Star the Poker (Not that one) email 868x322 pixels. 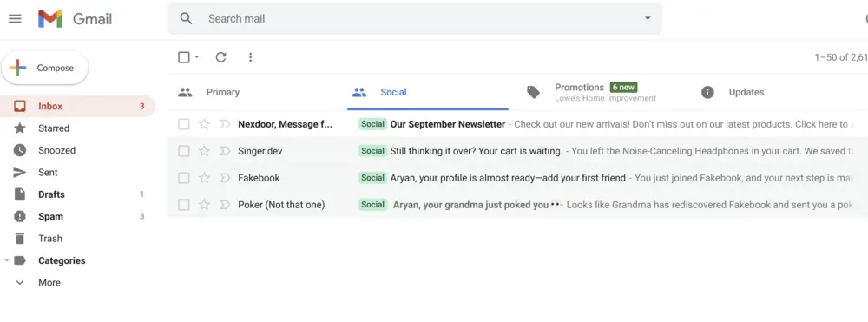pyautogui.click(x=204, y=205)
